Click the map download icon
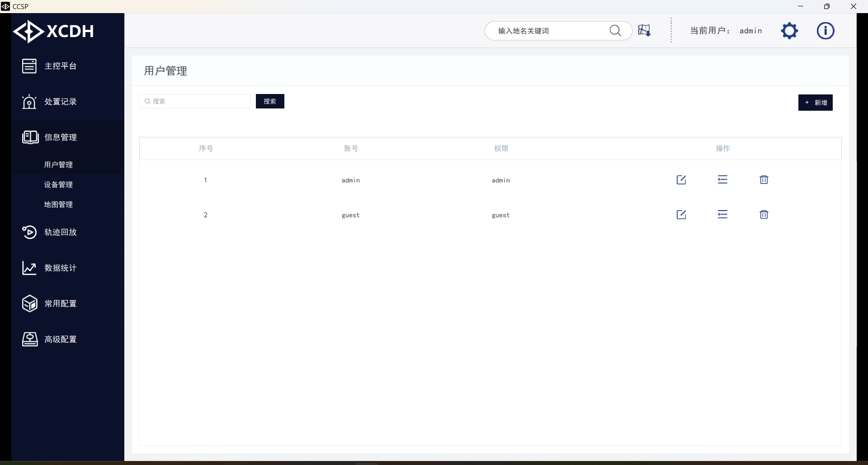The image size is (868, 465). (x=644, y=31)
